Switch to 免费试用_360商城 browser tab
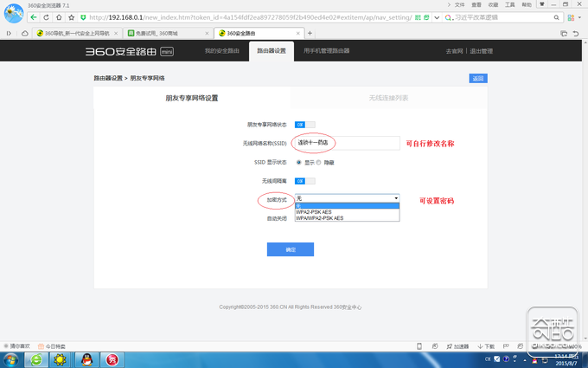The image size is (588, 368). (167, 34)
